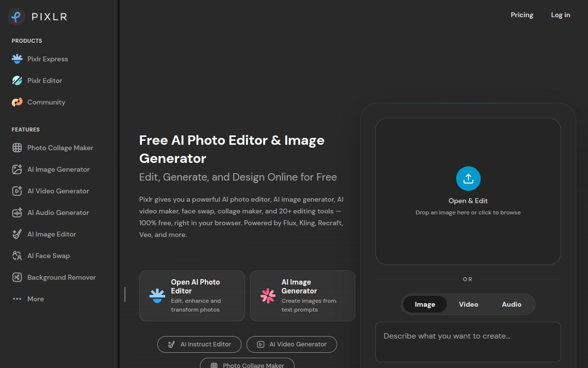Screen dimensions: 588x368
Task: Click the Background Remover sidebar icon
Action: pyautogui.click(x=17, y=277)
